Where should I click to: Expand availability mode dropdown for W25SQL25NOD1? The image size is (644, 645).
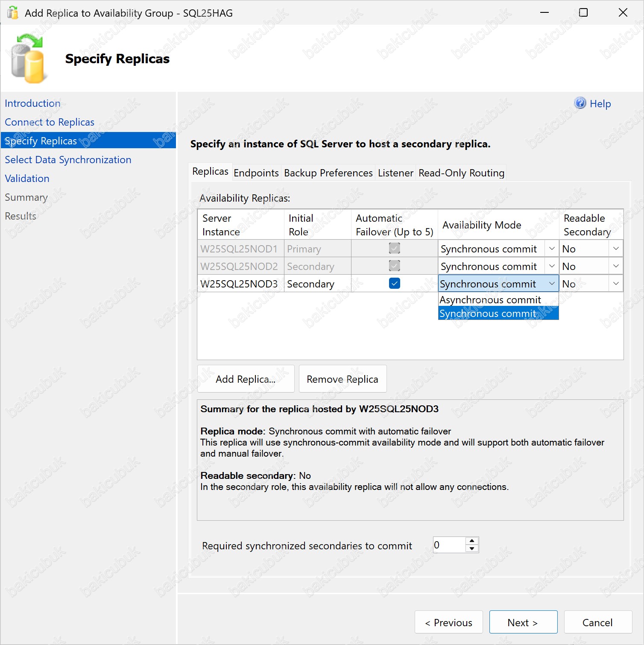552,249
